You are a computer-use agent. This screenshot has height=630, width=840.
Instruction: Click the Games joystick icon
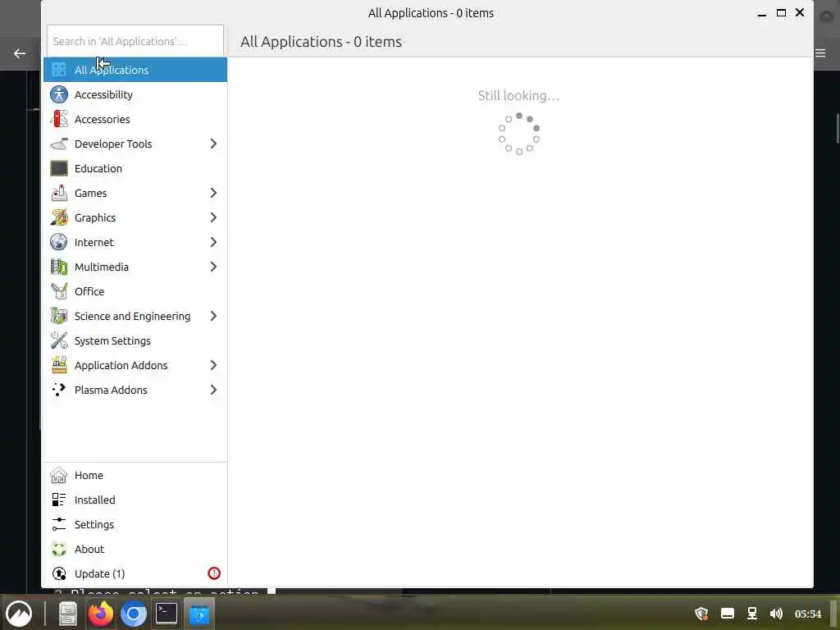coord(59,193)
